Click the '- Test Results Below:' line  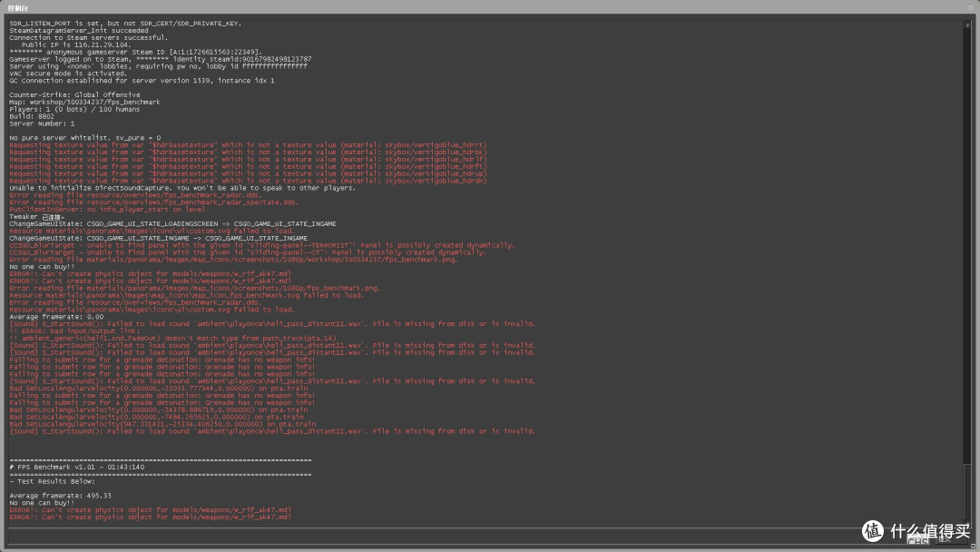[53, 481]
